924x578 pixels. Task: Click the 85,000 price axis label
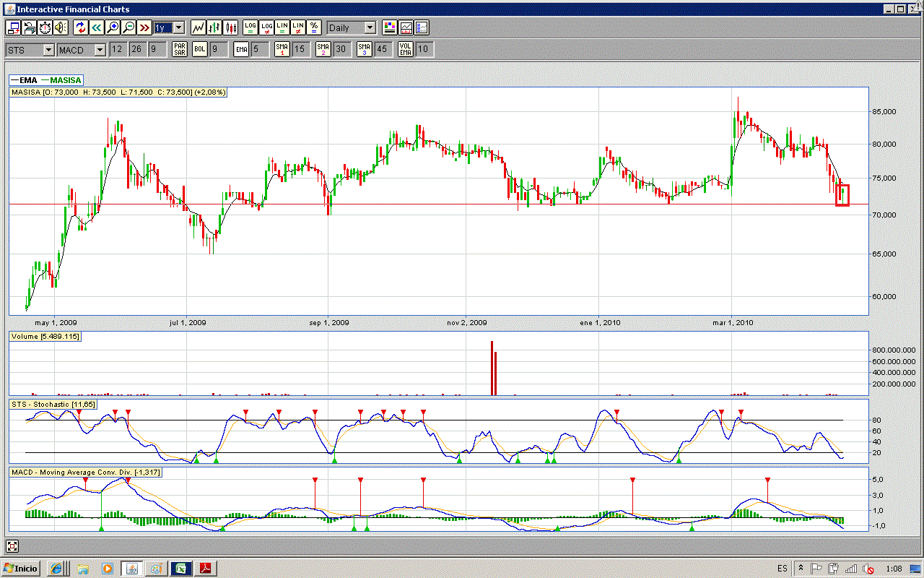pyautogui.click(x=885, y=112)
